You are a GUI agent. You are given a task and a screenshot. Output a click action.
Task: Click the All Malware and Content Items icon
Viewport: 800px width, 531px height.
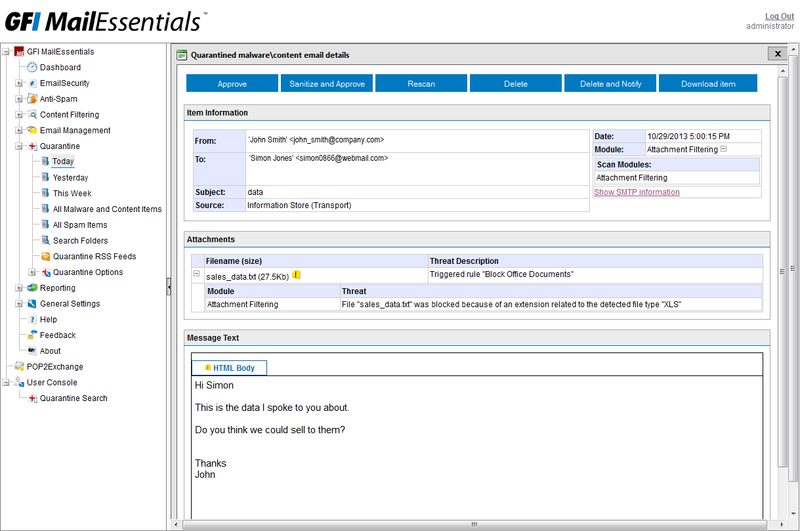[45, 209]
